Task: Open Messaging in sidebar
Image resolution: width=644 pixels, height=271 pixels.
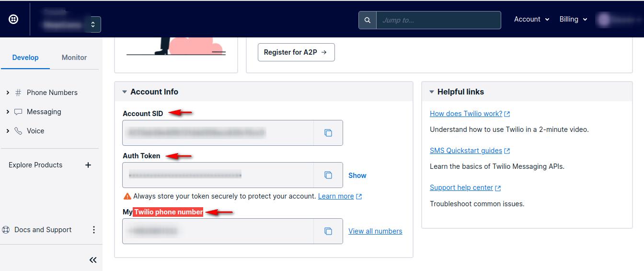Action: 44,112
